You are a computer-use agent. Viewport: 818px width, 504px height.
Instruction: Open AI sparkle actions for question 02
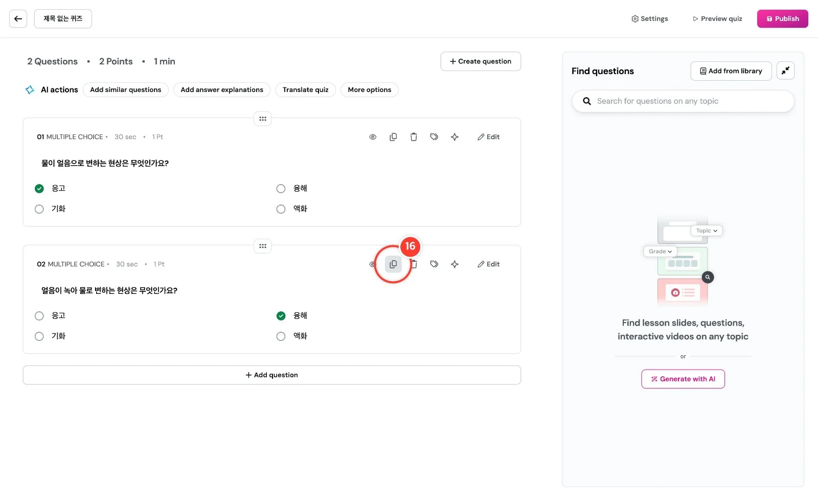pyautogui.click(x=455, y=264)
